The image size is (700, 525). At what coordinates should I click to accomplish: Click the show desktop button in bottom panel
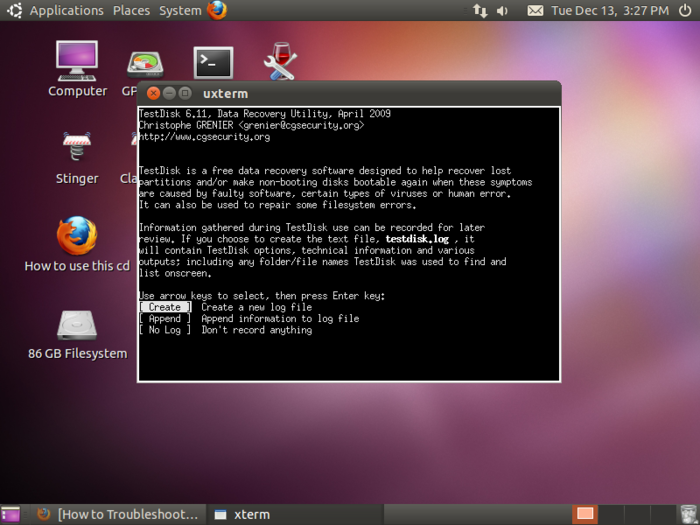(x=11, y=514)
